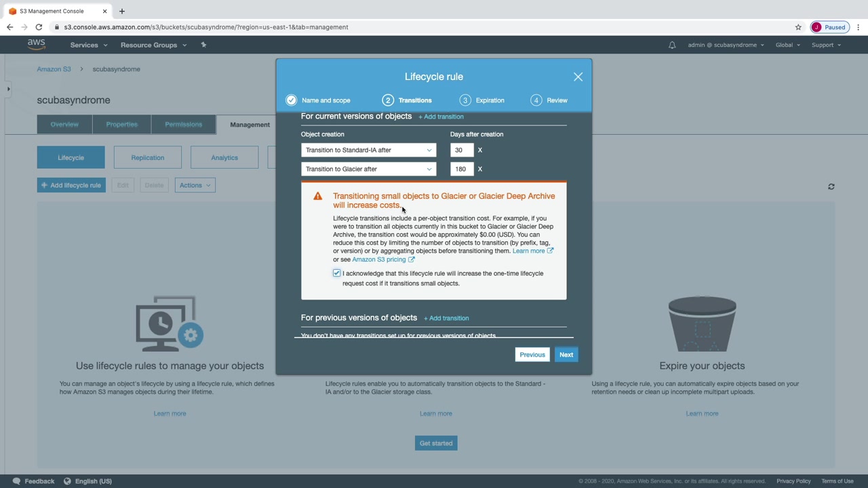Close the Lifecycle rule dialog
The width and height of the screenshot is (868, 488).
pyautogui.click(x=578, y=77)
